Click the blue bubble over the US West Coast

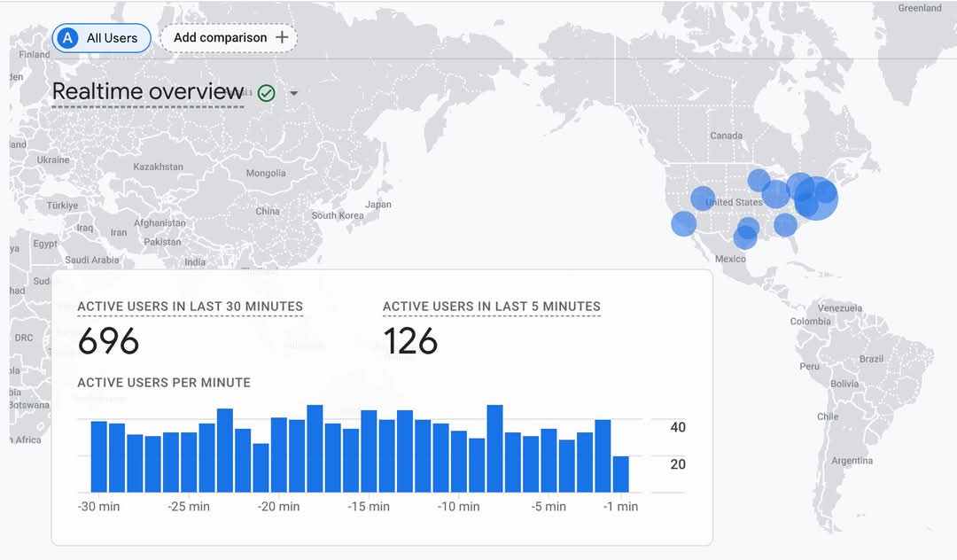pyautogui.click(x=683, y=224)
